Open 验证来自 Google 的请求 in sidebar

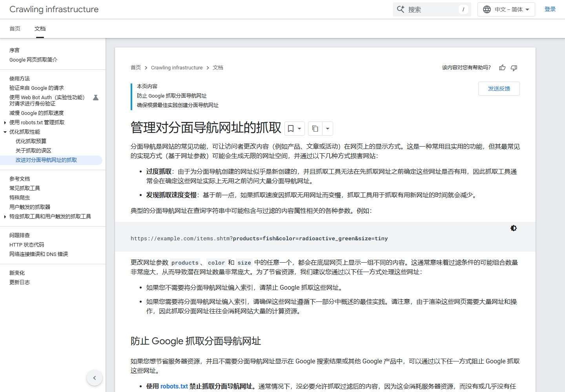(36, 88)
